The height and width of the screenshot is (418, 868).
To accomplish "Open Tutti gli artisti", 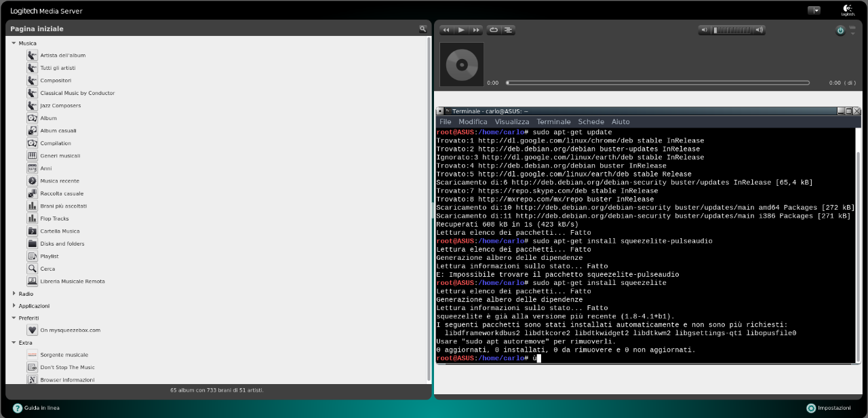I will 58,68.
